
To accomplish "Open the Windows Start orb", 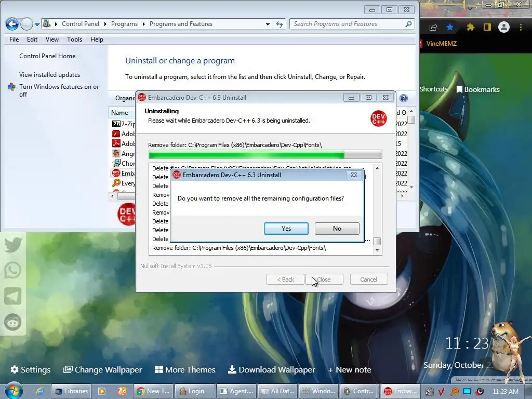I will point(14,390).
